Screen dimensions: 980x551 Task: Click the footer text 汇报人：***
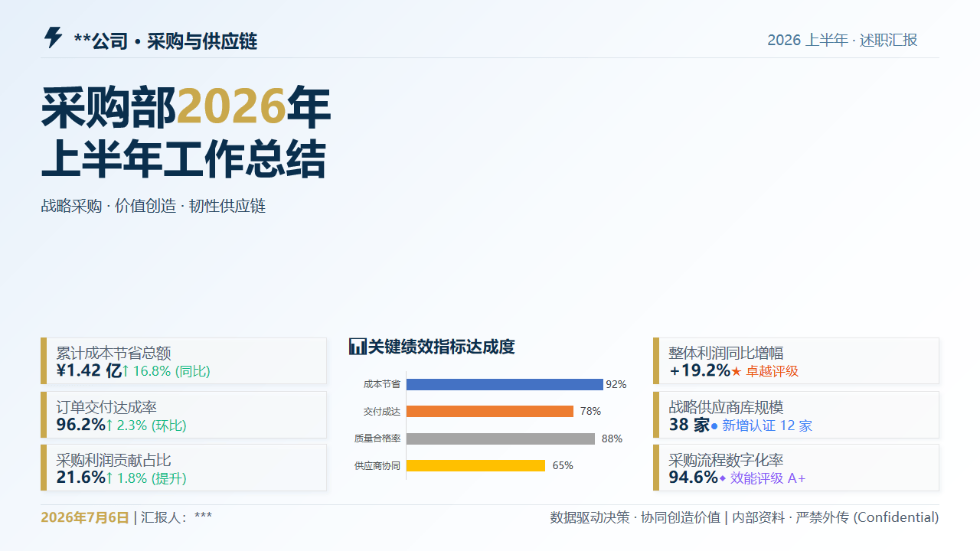[176, 517]
